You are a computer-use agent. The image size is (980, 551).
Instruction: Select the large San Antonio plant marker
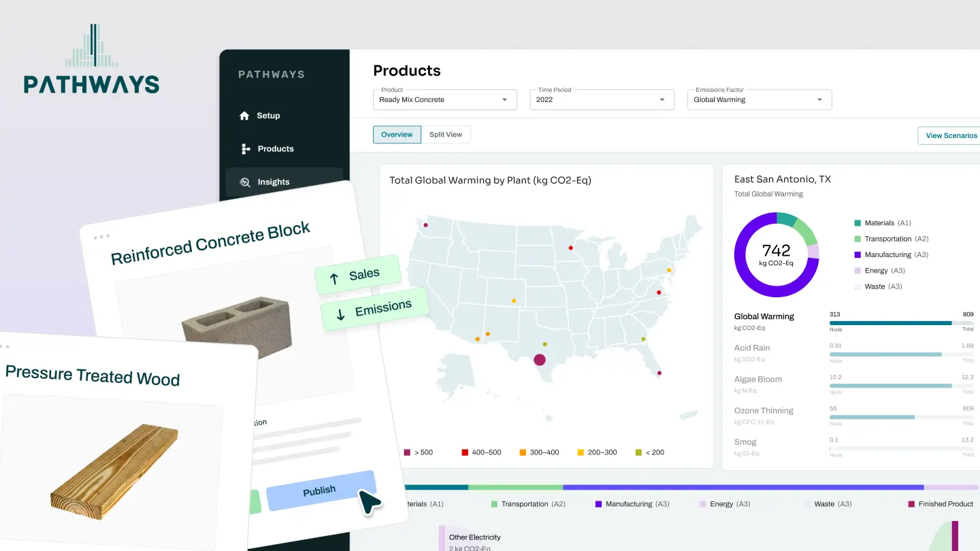(x=540, y=360)
